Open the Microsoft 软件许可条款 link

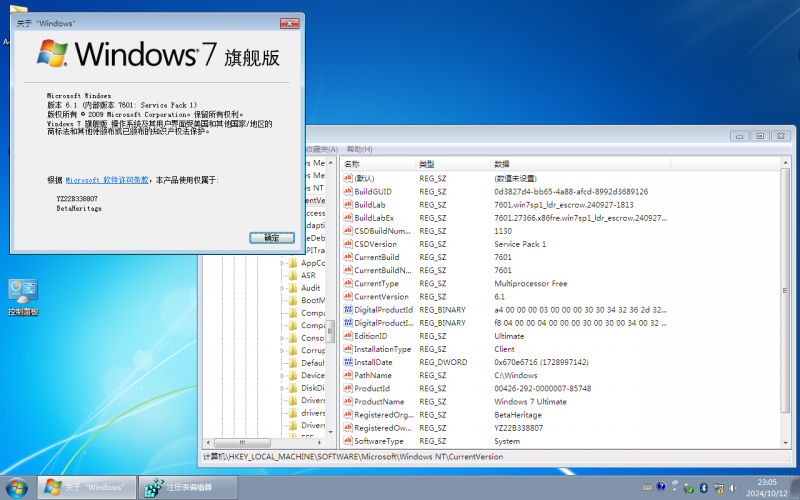[x=107, y=180]
